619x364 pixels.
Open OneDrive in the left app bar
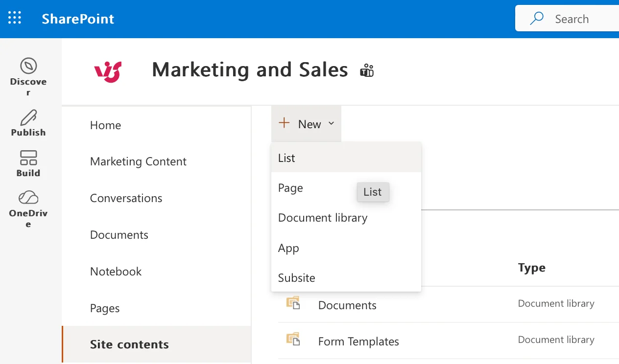[28, 209]
